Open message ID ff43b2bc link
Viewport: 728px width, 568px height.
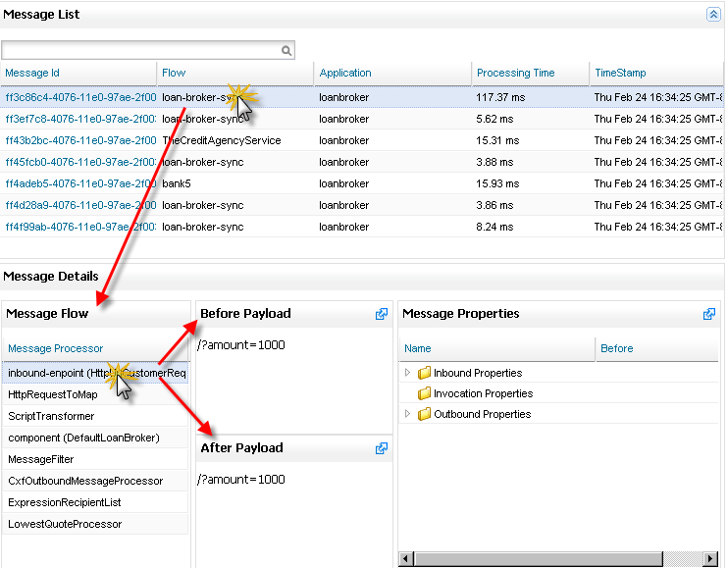point(78,140)
